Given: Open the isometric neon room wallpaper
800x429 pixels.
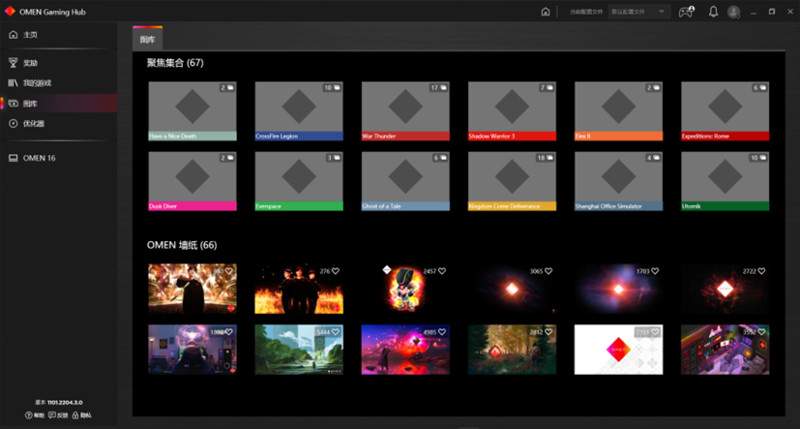Looking at the screenshot, I should (x=725, y=349).
